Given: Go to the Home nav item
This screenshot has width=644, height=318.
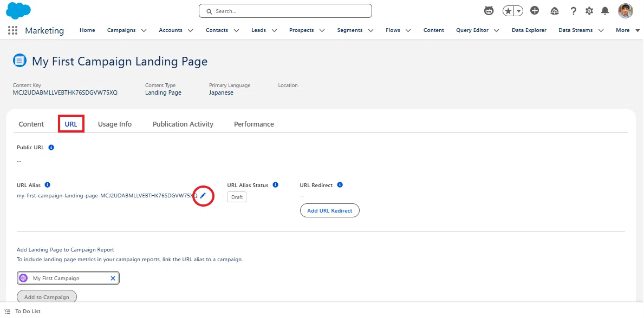Looking at the screenshot, I should (87, 30).
